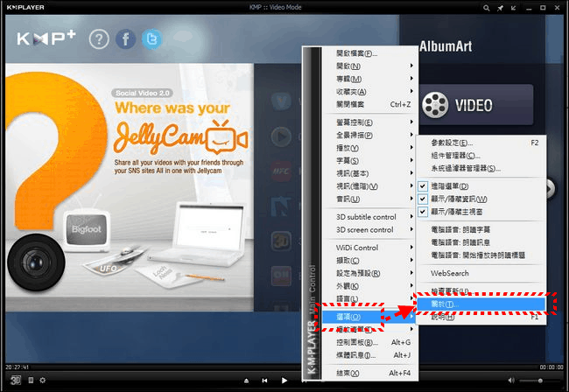
Task: Click 關於(T)... about item
Action: 481,304
